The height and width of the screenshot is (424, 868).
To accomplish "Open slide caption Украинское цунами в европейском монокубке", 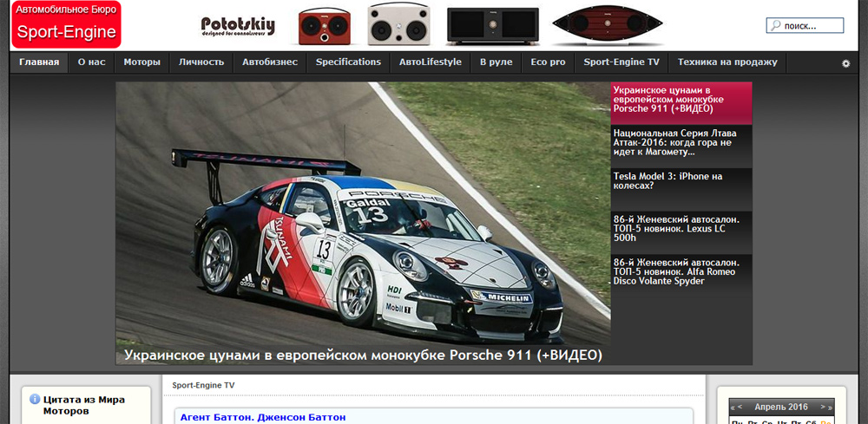I will [363, 355].
